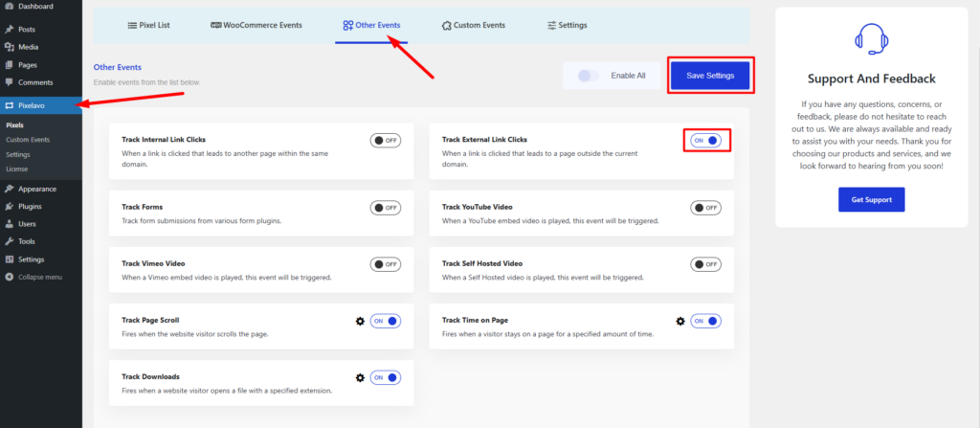Turn off Track External Link Clicks

tap(706, 141)
